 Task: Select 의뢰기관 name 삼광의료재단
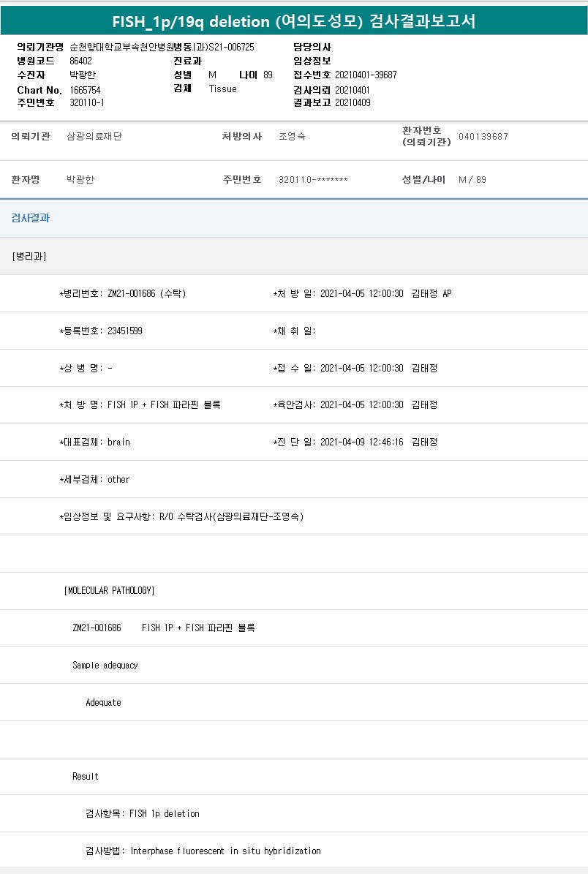click(94, 137)
